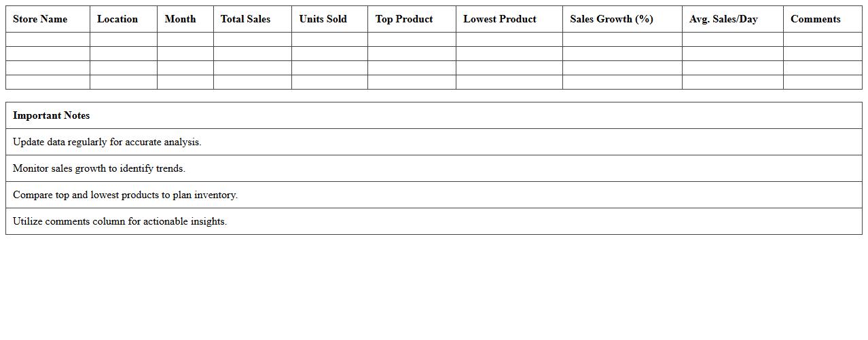This screenshot has width=868, height=340.
Task: Click the Store Name column header
Action: click(x=40, y=19)
